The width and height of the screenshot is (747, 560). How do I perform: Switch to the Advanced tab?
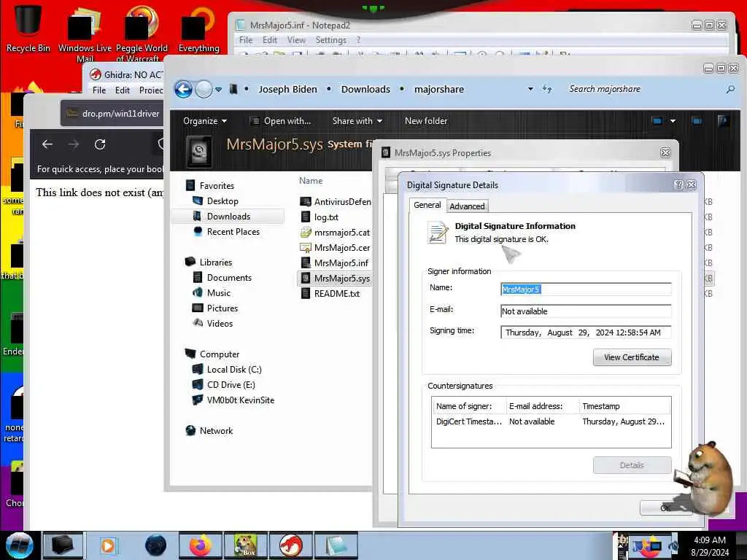467,206
